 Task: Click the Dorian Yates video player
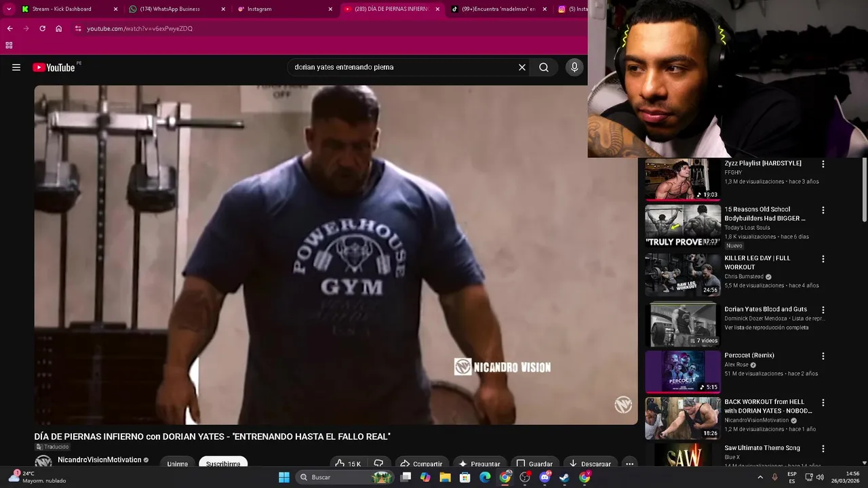click(x=336, y=254)
